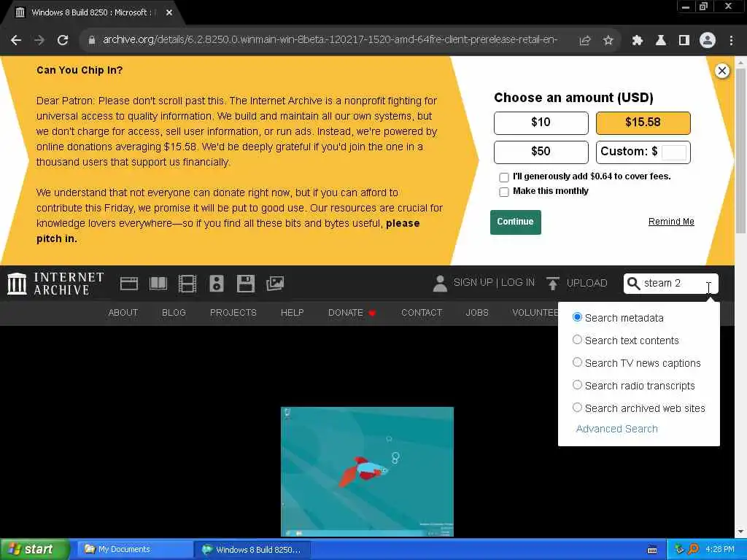Viewport: 747px width, 560px height.
Task: Select Search text contents option
Action: point(577,340)
